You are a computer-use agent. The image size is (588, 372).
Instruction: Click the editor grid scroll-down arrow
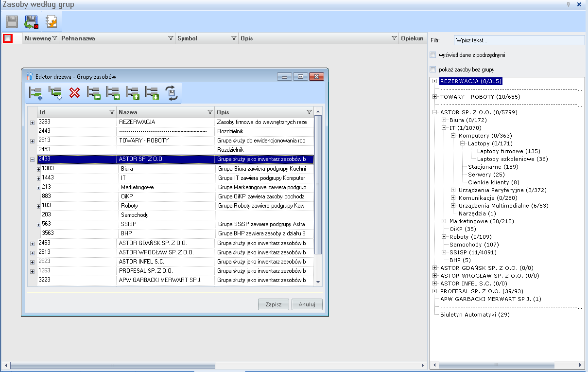click(318, 282)
